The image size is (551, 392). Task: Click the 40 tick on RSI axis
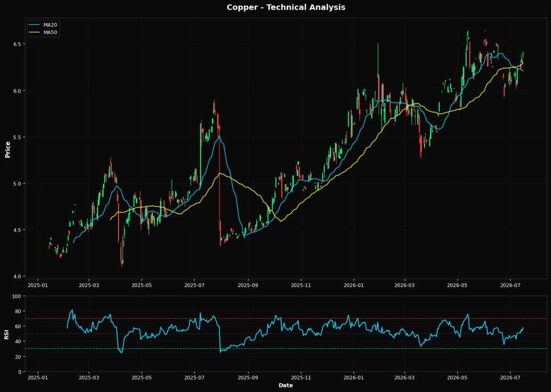pos(19,342)
